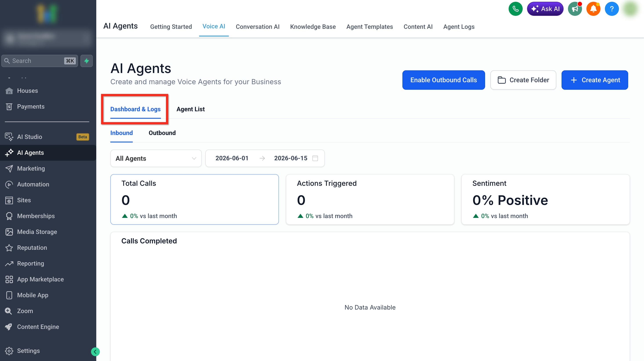The image size is (644, 361).
Task: Click the Houses icon in sidebar
Action: [x=9, y=91]
